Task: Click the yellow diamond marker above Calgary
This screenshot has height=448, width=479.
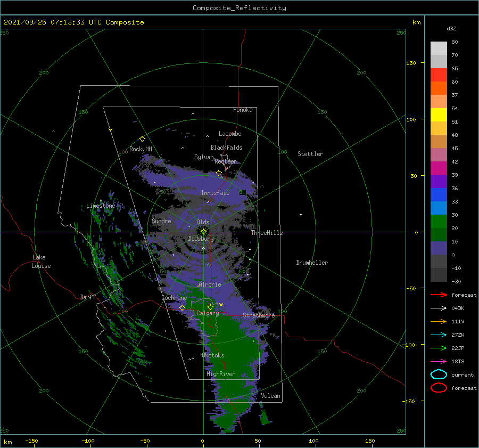Action: click(x=210, y=307)
